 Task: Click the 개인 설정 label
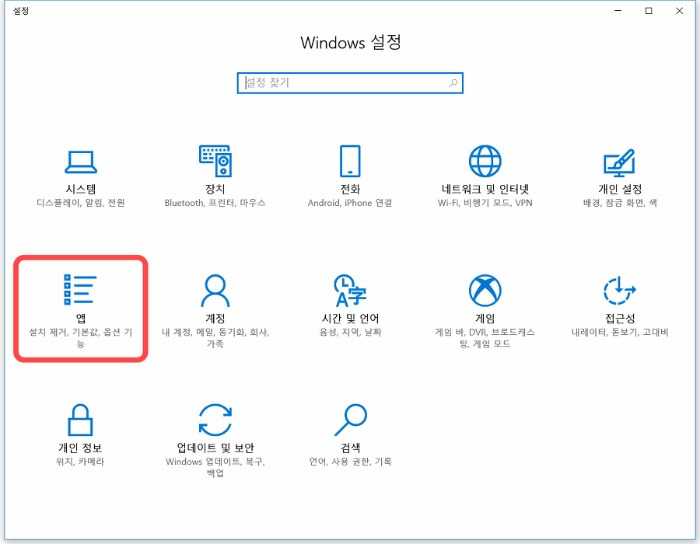pyautogui.click(x=620, y=189)
